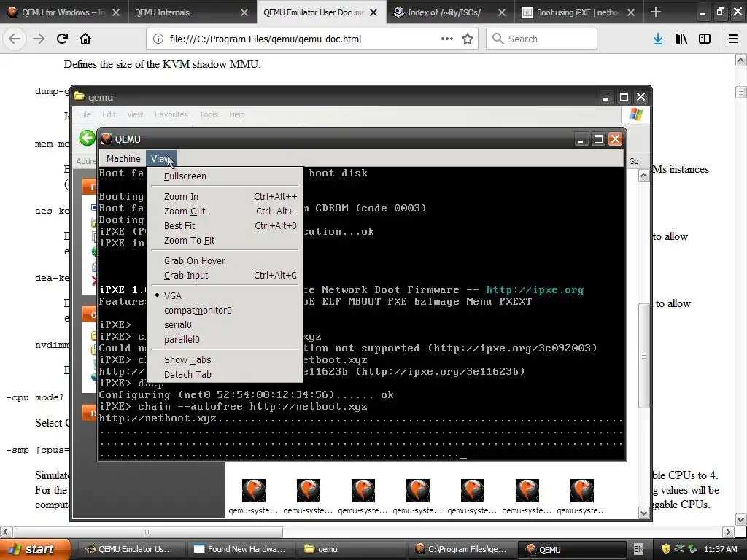The image size is (747, 560).
Task: Open a new Firefox tab
Action: point(656,12)
